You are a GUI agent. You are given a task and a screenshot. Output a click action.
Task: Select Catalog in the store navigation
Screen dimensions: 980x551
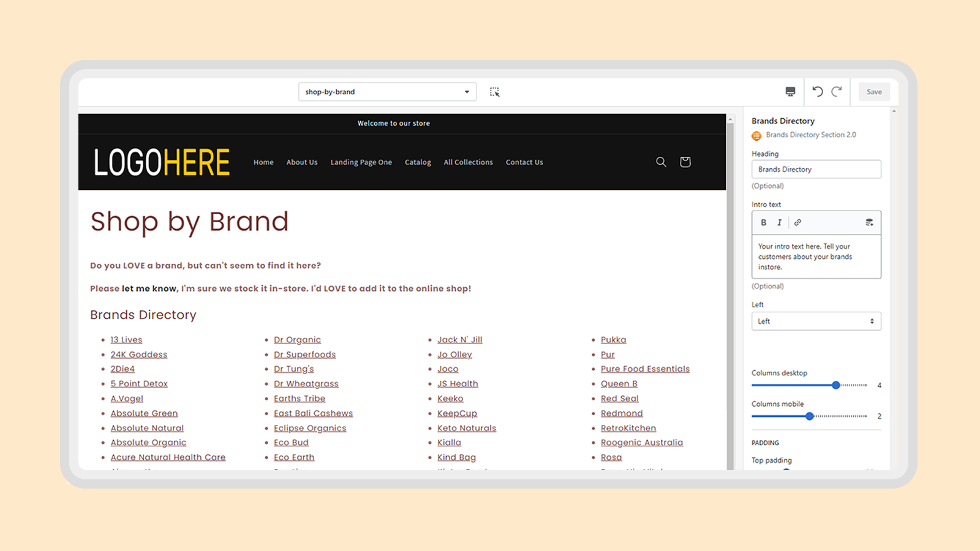418,162
